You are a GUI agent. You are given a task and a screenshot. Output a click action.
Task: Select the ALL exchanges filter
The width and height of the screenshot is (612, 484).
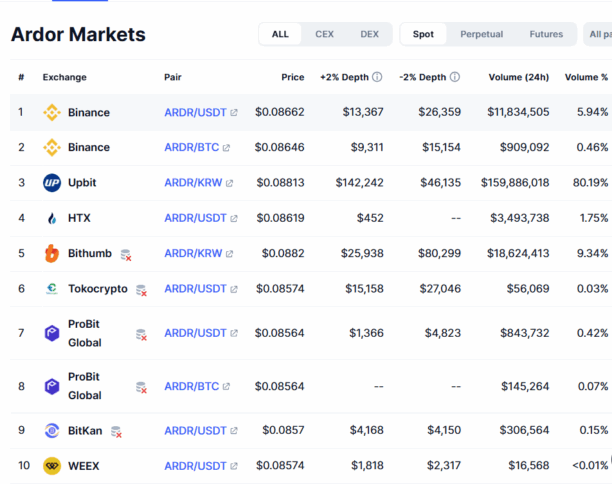[x=280, y=34]
